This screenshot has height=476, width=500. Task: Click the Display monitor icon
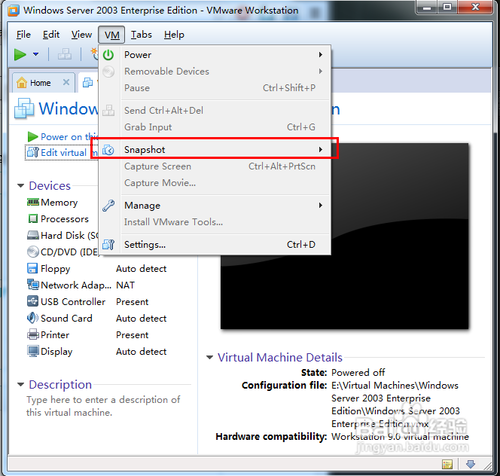[33, 351]
